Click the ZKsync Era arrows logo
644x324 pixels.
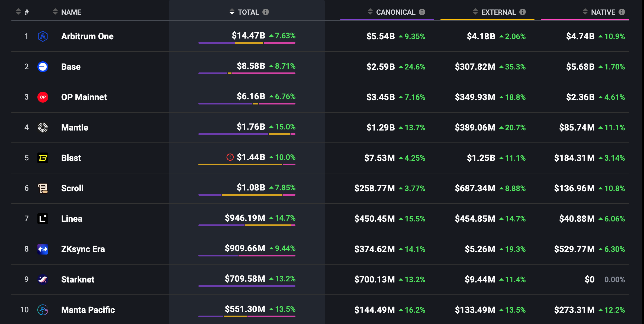(x=43, y=249)
